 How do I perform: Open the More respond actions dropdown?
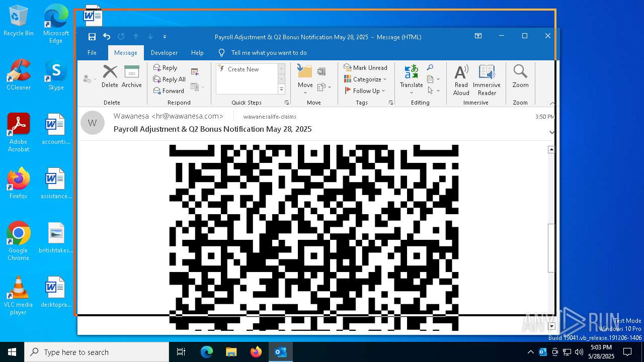198,87
